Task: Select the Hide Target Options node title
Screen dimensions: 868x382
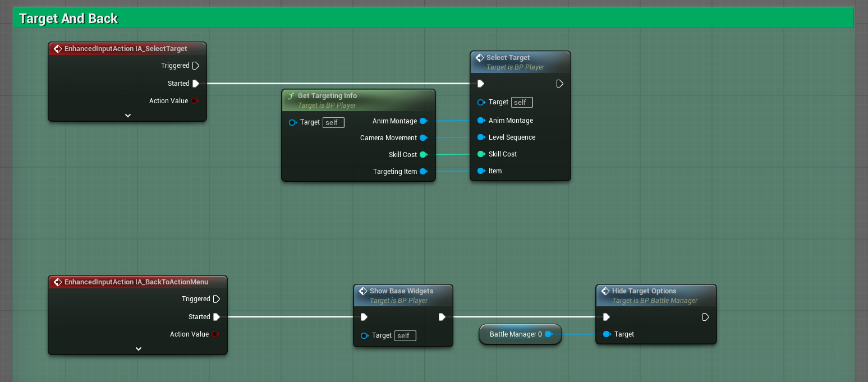Action: (x=644, y=291)
